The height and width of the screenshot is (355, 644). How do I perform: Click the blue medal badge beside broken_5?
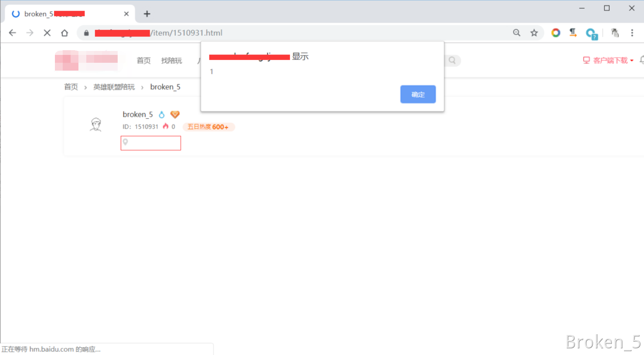pos(162,115)
